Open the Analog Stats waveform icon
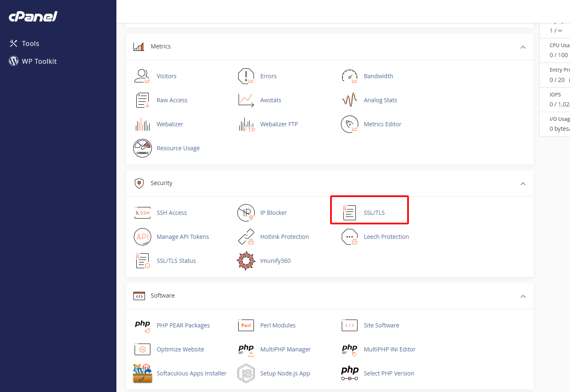 (349, 100)
